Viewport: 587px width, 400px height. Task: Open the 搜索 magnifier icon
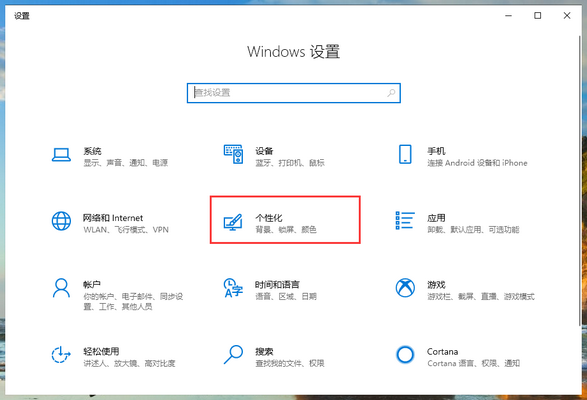point(233,354)
